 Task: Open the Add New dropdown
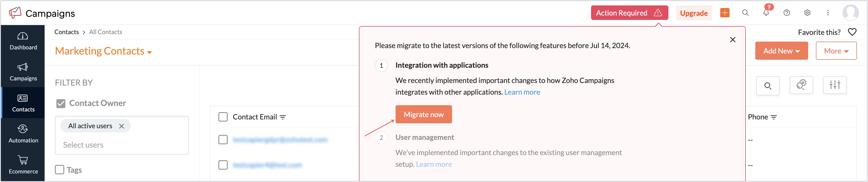tap(781, 51)
